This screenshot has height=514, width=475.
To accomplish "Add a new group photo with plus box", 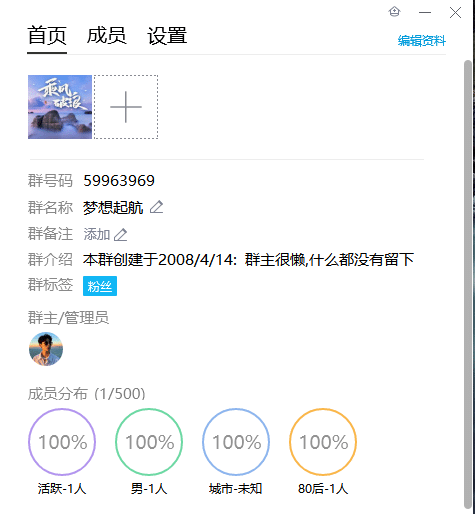I will 126,107.
